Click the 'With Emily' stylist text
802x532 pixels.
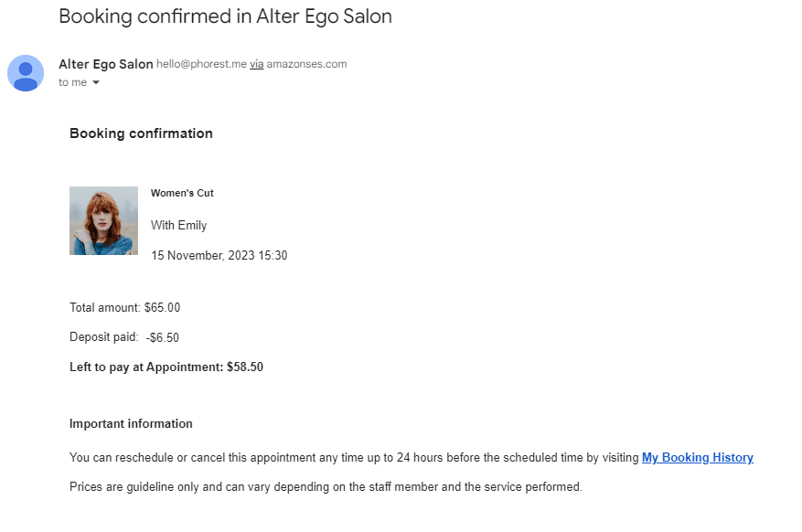click(x=178, y=226)
